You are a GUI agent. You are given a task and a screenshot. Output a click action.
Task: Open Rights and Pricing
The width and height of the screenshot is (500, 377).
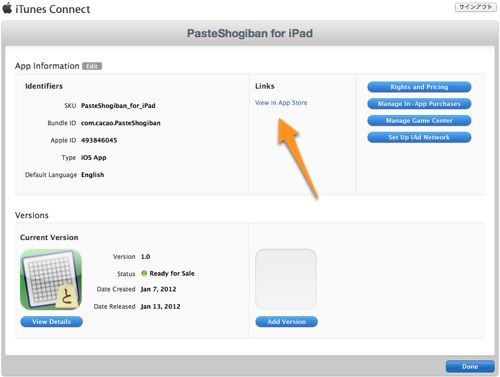(419, 87)
